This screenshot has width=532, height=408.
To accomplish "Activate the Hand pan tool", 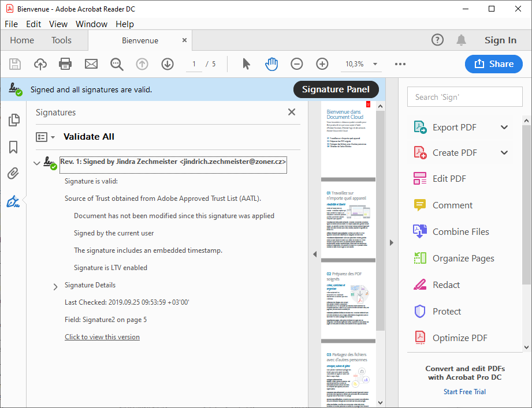I will click(271, 63).
